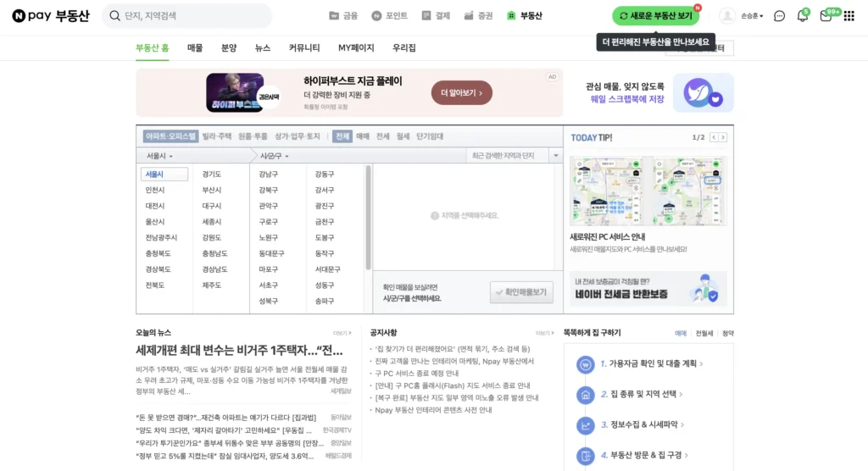Choose 강남구 in district list

click(x=269, y=175)
